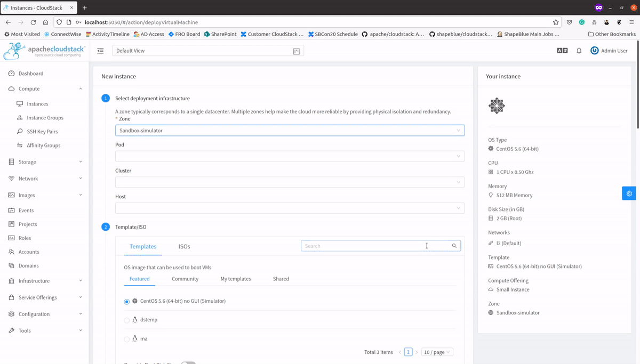640x364 pixels.
Task: Select the ma template radio button
Action: 126,339
